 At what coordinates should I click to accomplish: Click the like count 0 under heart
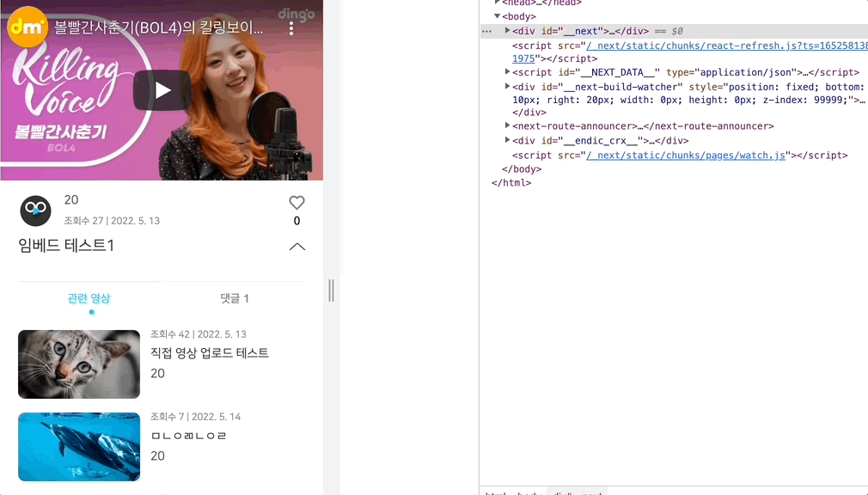tap(296, 221)
